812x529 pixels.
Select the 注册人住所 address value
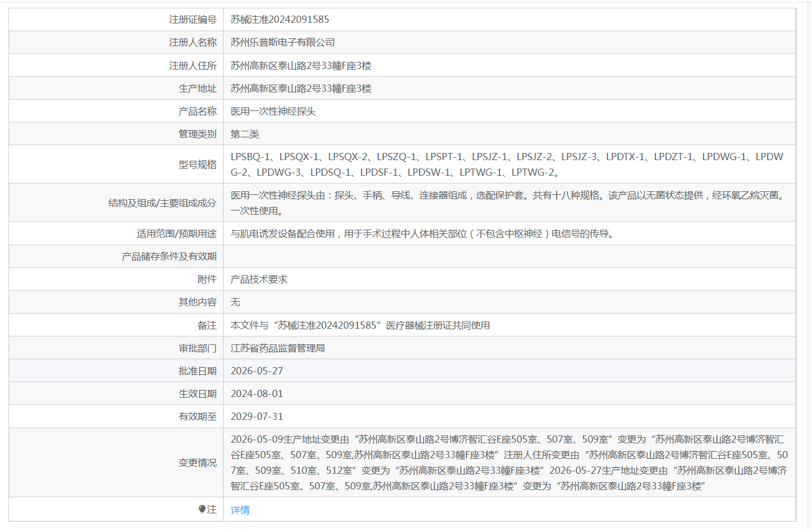click(301, 65)
